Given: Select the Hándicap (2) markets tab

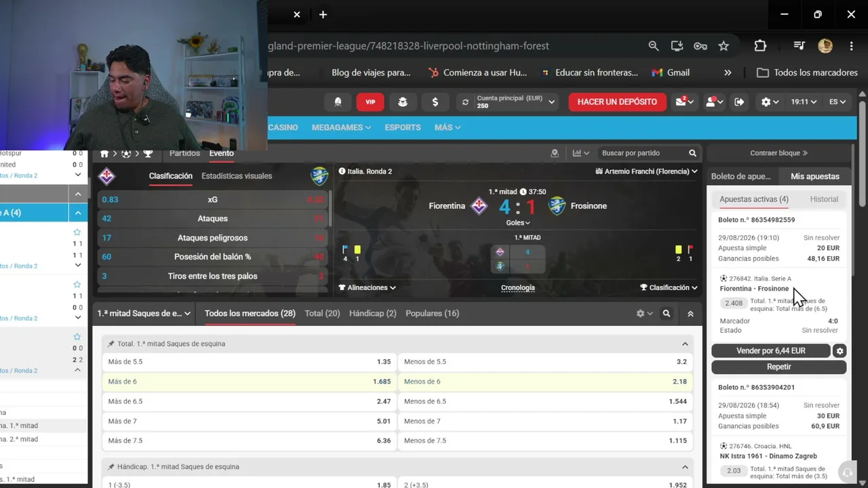Looking at the screenshot, I should tap(372, 313).
